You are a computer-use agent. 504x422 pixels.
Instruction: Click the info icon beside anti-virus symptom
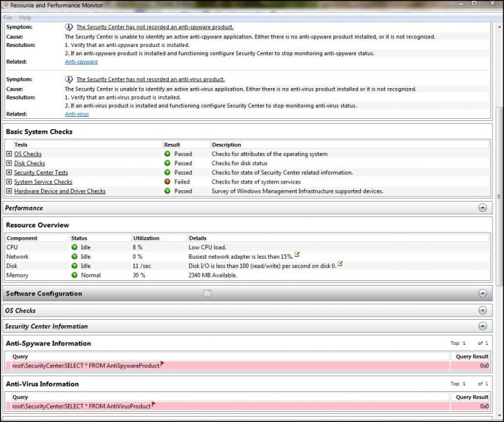tap(69, 79)
